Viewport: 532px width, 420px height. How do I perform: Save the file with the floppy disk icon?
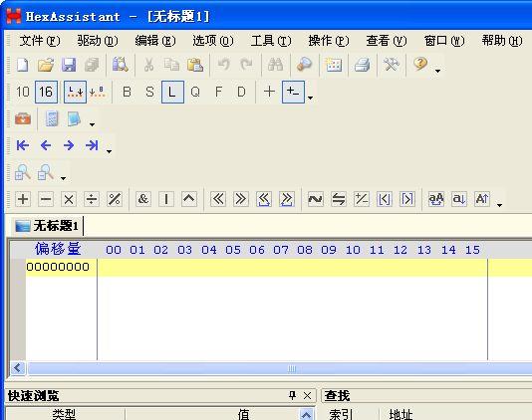pos(69,65)
